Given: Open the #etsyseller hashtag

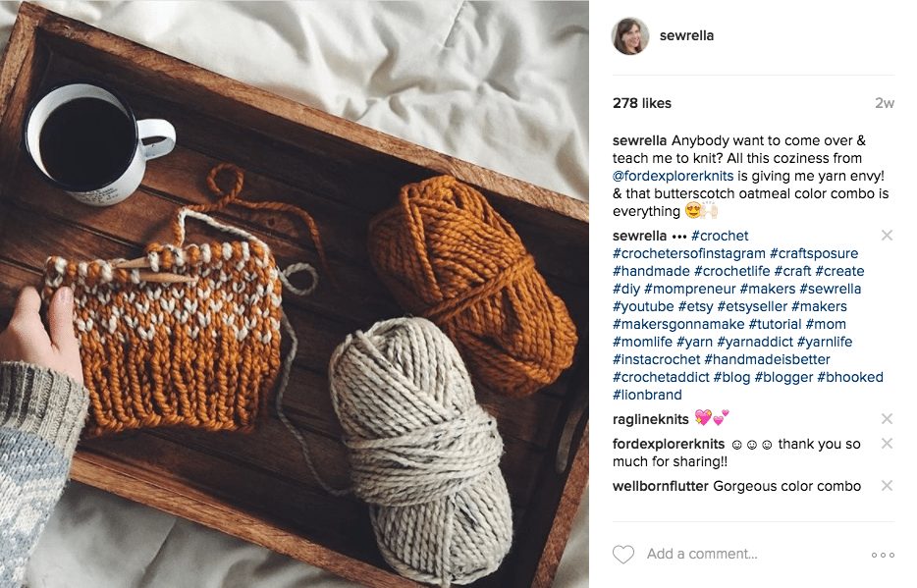Looking at the screenshot, I should click(752, 306).
